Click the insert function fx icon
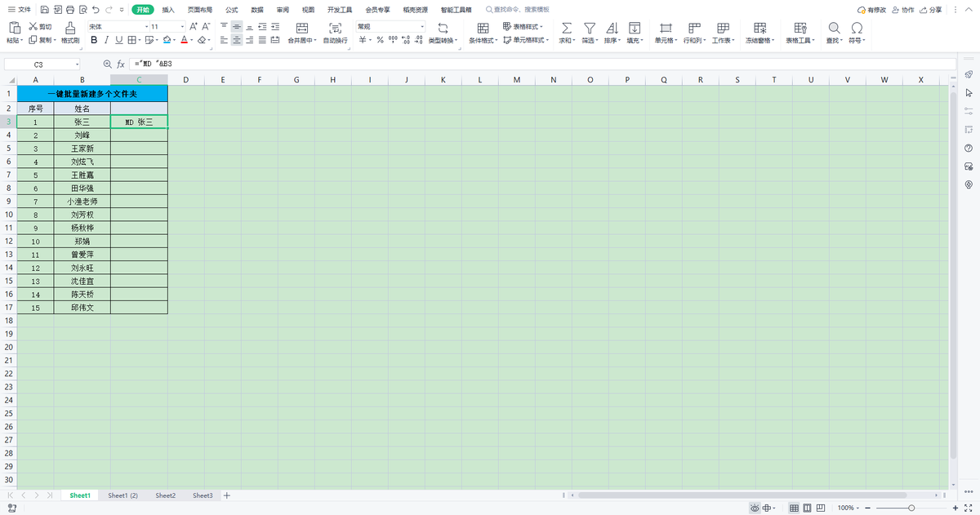980x515 pixels. 120,64
